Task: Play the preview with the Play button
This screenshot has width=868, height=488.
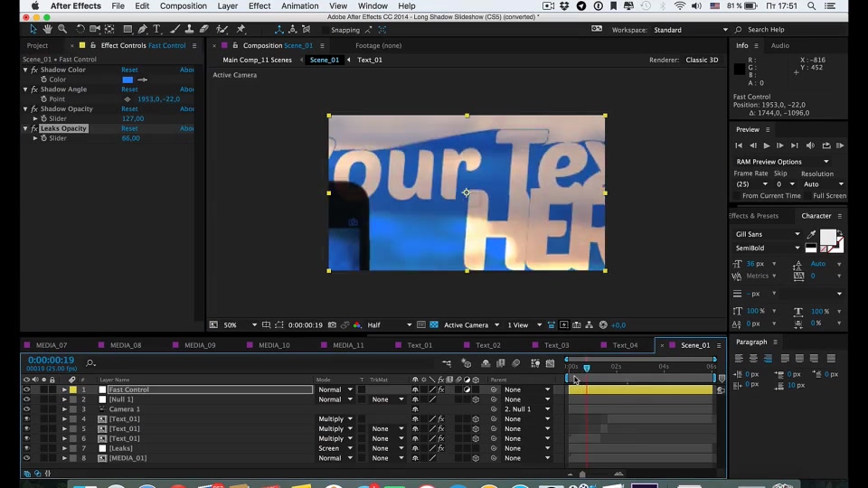Action: click(x=767, y=145)
